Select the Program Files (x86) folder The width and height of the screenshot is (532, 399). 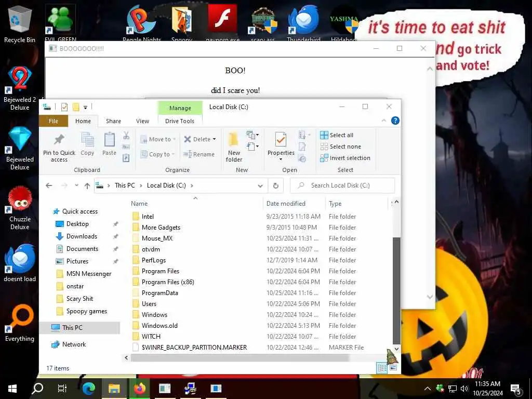168,282
